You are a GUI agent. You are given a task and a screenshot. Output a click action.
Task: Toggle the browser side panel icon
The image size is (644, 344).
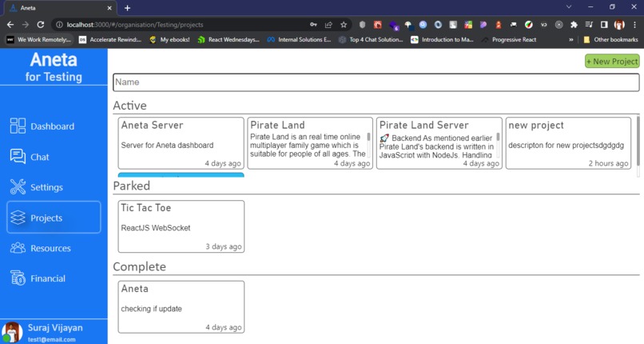pos(604,25)
